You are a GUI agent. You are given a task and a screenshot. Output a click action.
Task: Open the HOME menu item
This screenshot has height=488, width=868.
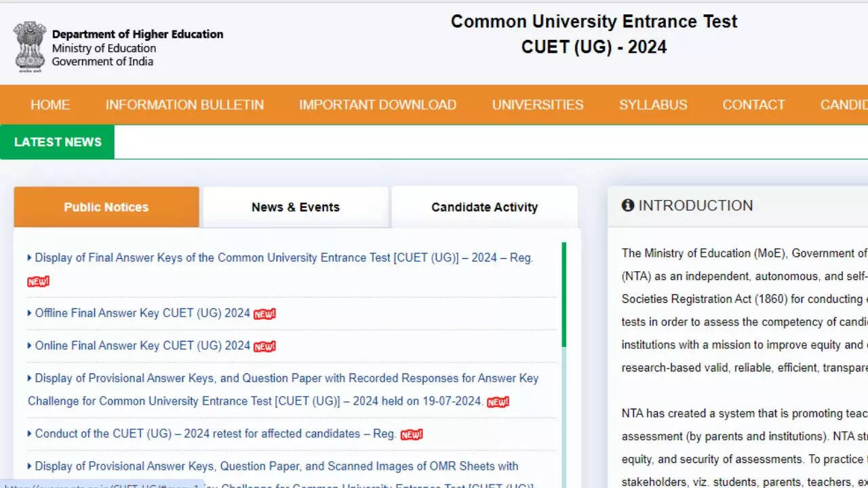[x=50, y=104]
